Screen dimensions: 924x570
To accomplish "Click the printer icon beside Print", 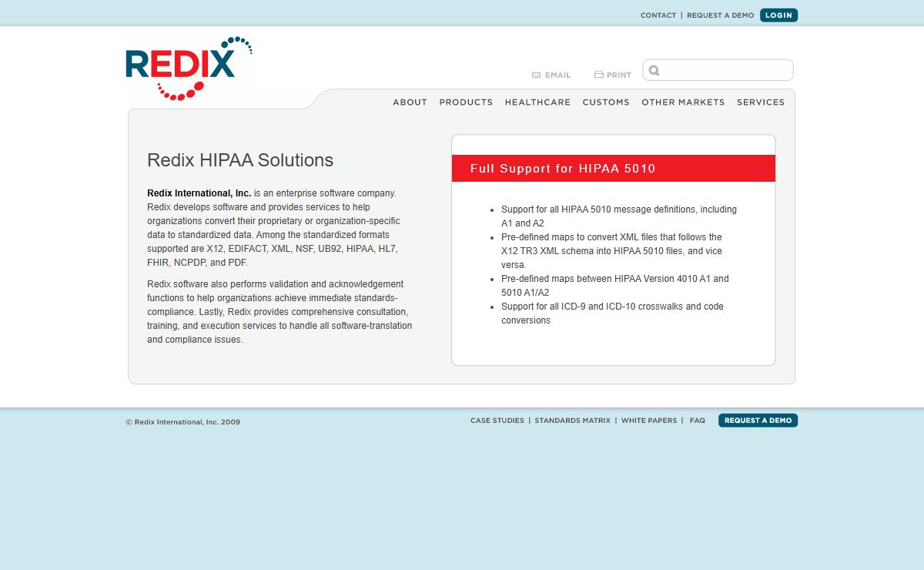I will point(598,75).
